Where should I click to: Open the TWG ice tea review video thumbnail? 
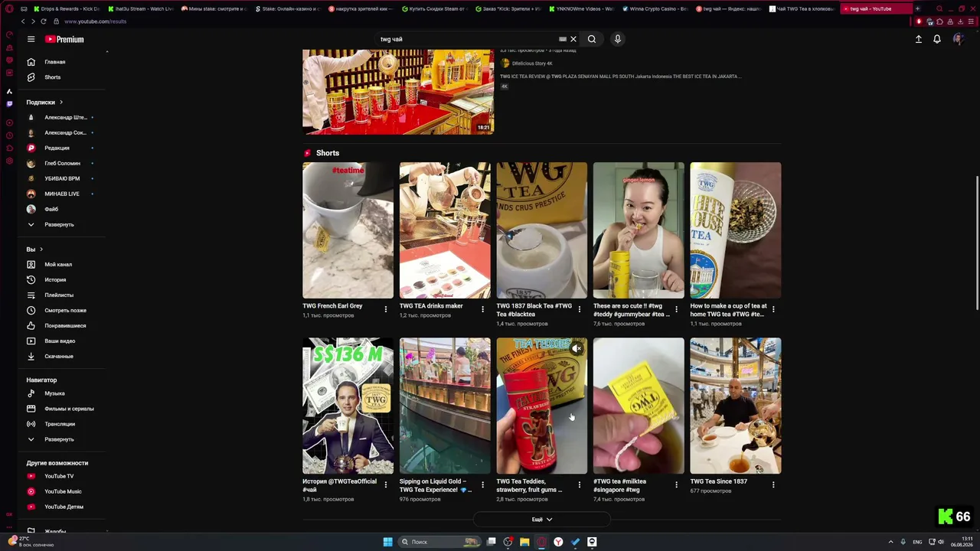point(398,92)
